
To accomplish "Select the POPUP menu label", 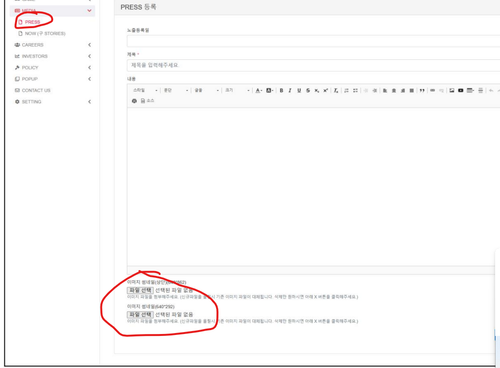I will pos(30,79).
